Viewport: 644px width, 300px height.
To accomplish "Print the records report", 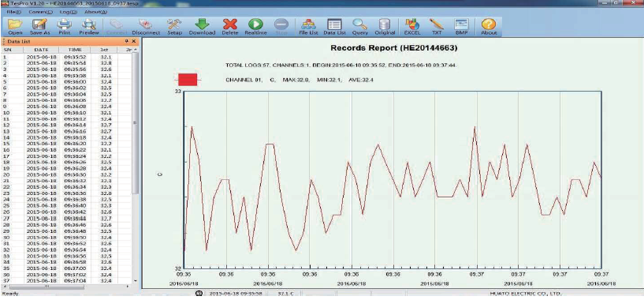I will pyautogui.click(x=65, y=27).
